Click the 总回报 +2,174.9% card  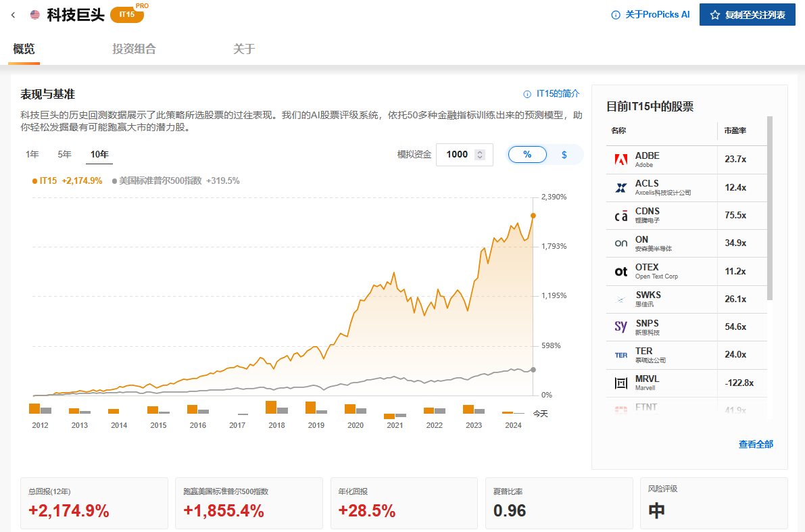pyautogui.click(x=94, y=503)
